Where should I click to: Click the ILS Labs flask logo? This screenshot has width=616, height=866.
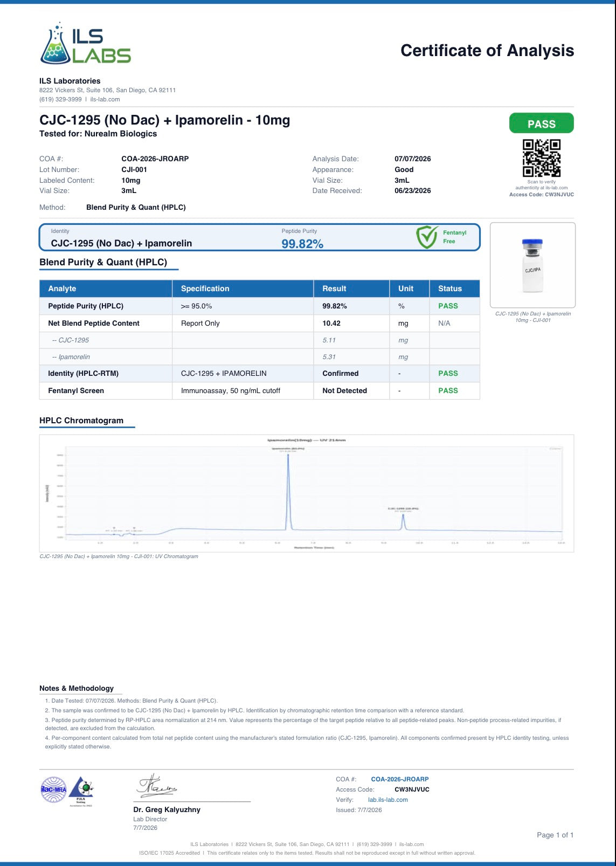tap(85, 44)
